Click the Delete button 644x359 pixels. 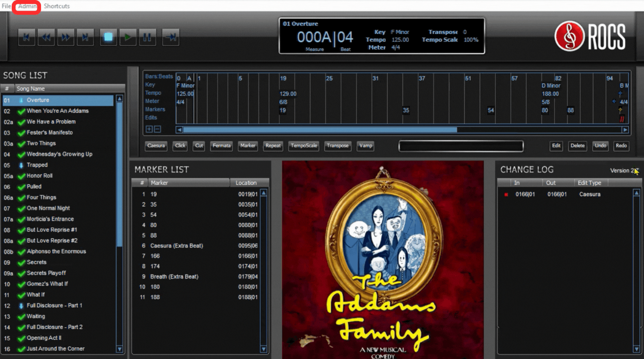pyautogui.click(x=578, y=146)
